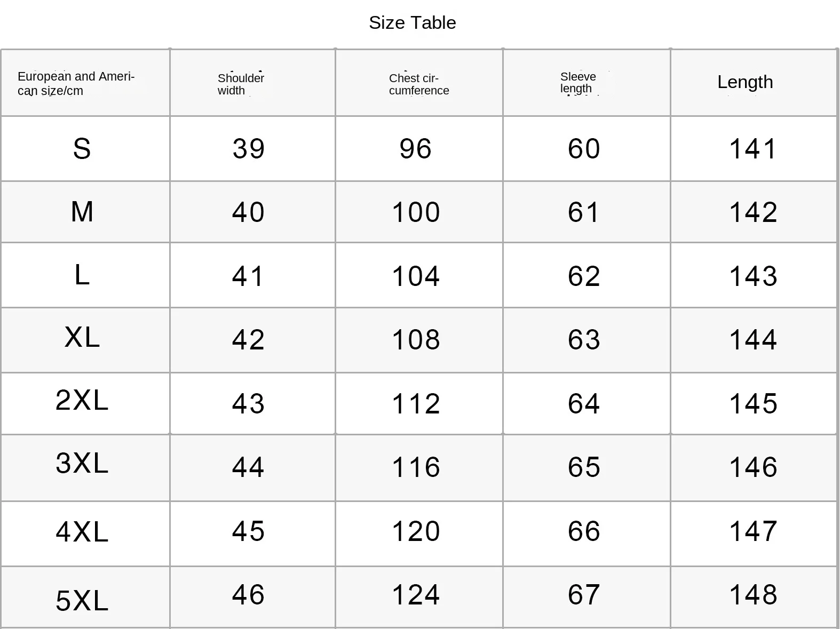The height and width of the screenshot is (629, 840).
Task: Select the Chest circumference column header
Action: tap(418, 84)
